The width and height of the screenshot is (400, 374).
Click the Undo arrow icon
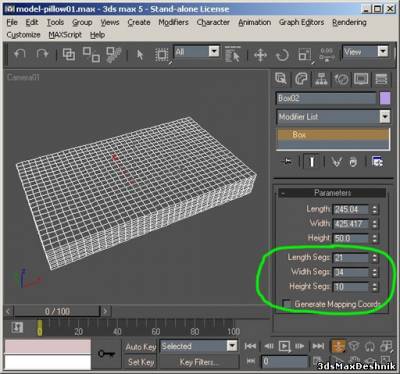(20, 55)
